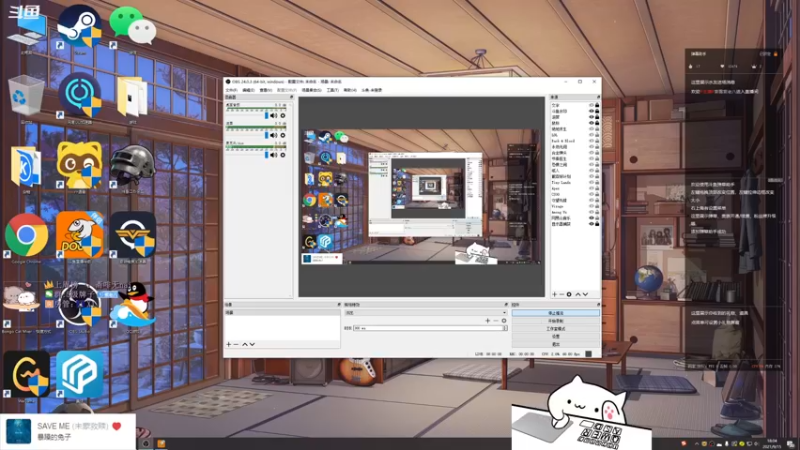Select the 场景 entry in Scenes list

(x=282, y=312)
